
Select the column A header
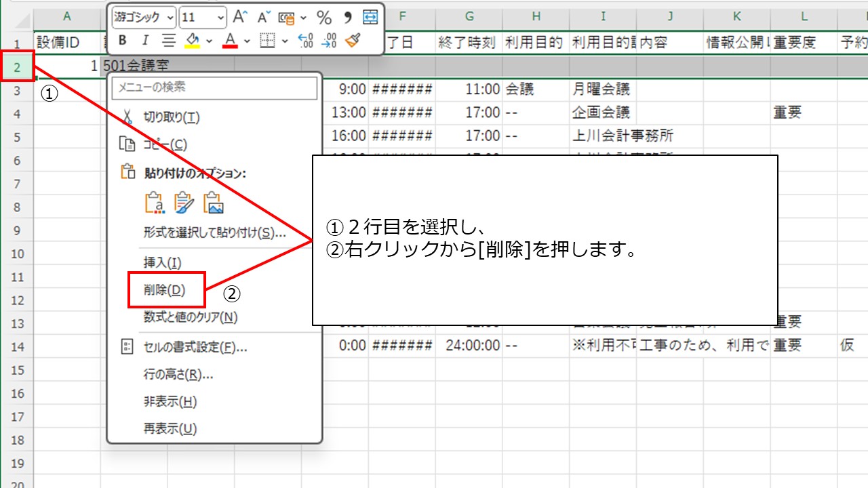pyautogui.click(x=67, y=16)
